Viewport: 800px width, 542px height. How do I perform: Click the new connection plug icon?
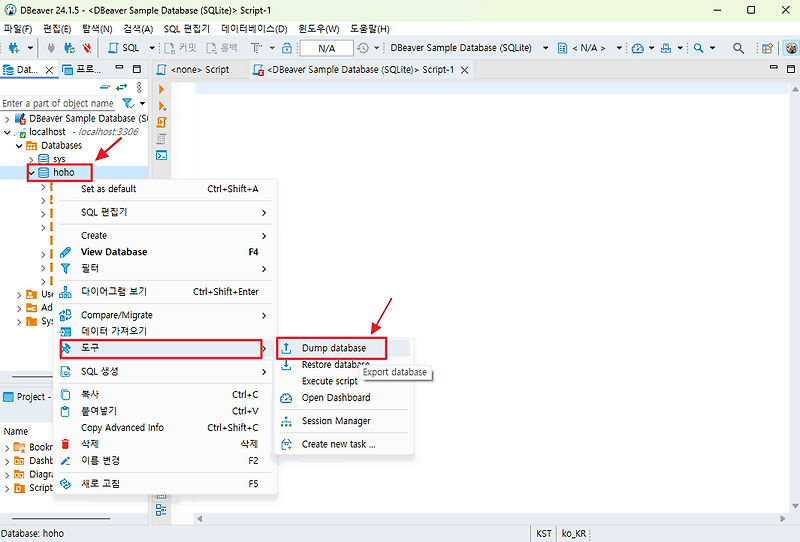point(14,48)
